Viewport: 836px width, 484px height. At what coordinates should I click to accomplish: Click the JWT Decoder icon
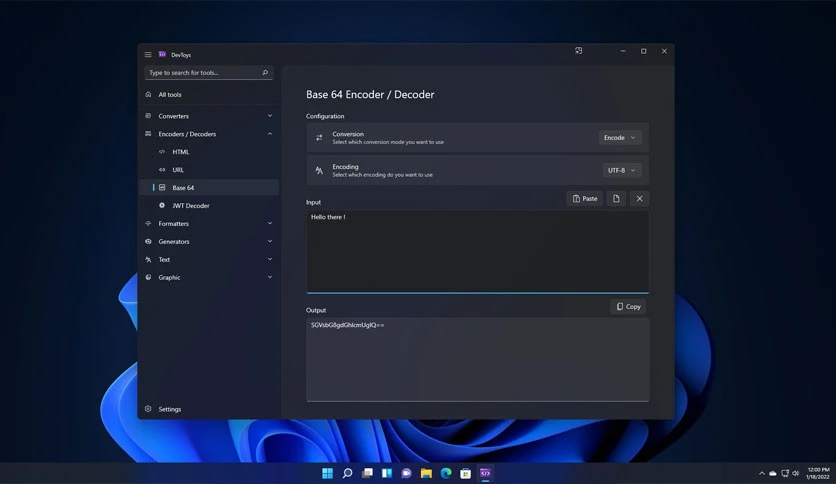click(162, 205)
